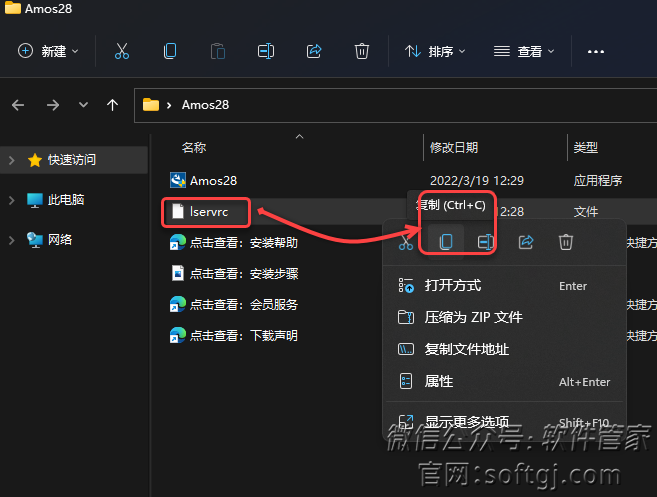
Task: Select 网络 in the sidebar
Action: [59, 240]
